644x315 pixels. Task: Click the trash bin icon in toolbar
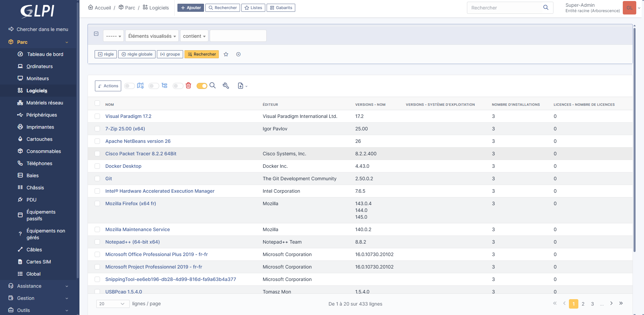point(189,86)
